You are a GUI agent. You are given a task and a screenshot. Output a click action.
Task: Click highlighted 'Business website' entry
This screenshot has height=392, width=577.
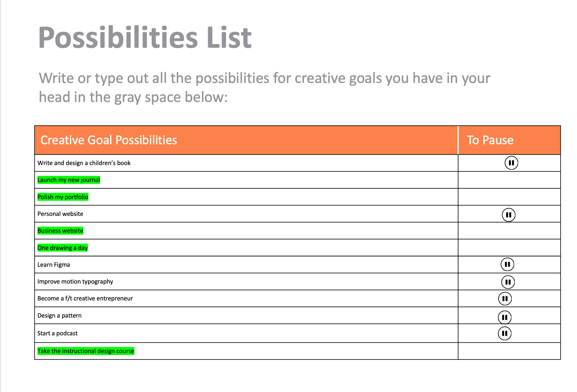60,231
